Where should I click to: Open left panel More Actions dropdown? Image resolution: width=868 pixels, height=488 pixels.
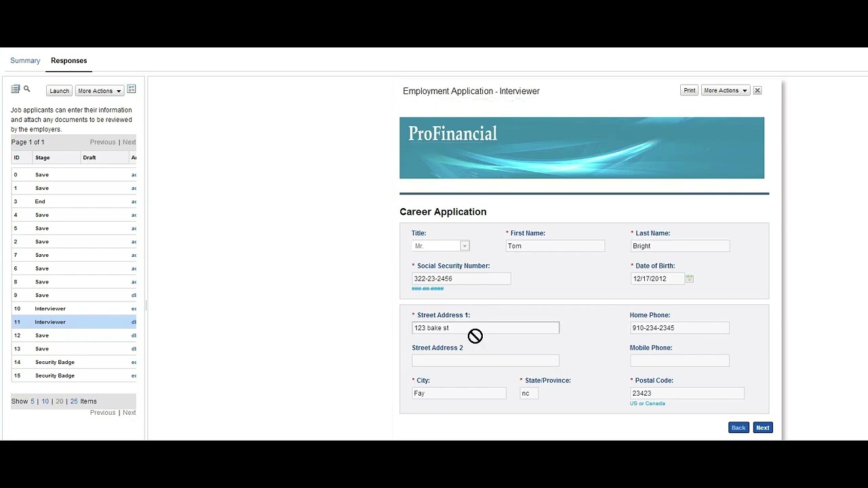pyautogui.click(x=99, y=91)
